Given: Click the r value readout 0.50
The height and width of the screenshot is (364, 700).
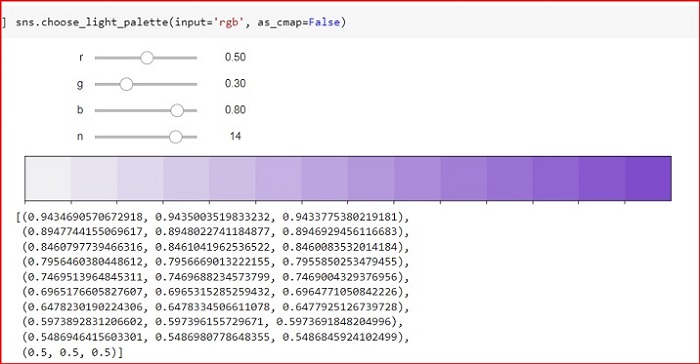Looking at the screenshot, I should click(235, 57).
